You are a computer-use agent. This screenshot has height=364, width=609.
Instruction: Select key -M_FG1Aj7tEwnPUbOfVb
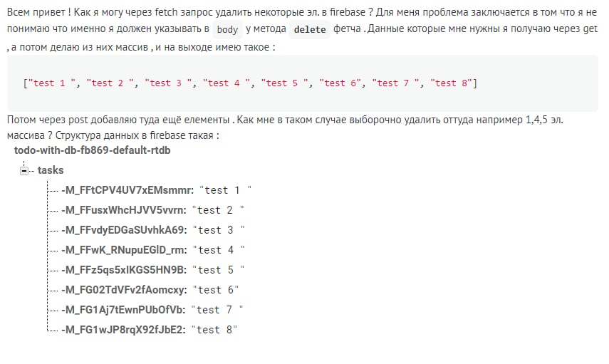click(123, 310)
